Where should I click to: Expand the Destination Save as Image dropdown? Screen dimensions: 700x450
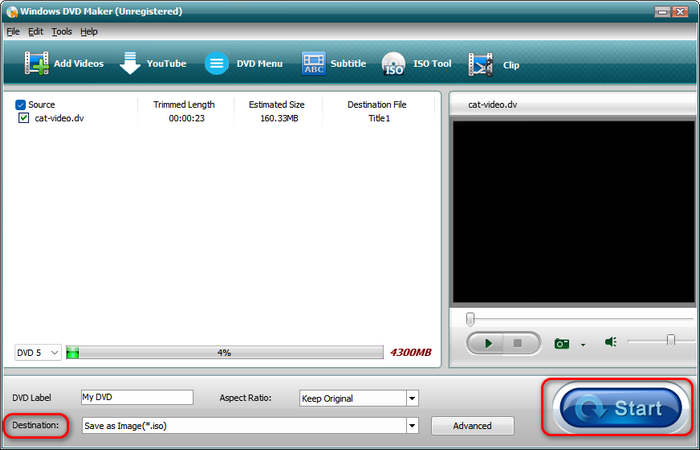[x=412, y=426]
